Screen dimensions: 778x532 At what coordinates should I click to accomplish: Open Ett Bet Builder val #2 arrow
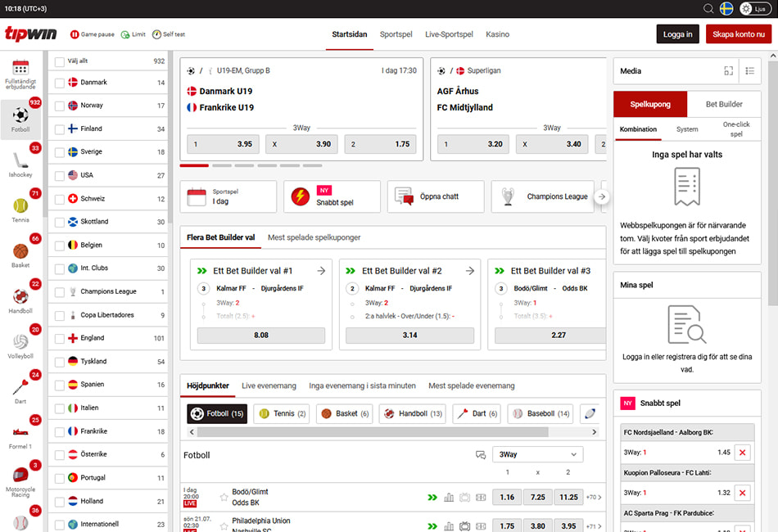click(470, 271)
